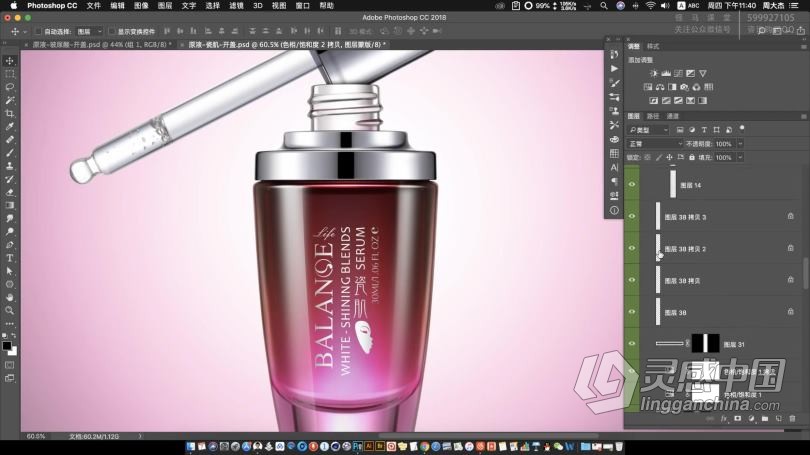Select the Zoom tool

pos(9,310)
